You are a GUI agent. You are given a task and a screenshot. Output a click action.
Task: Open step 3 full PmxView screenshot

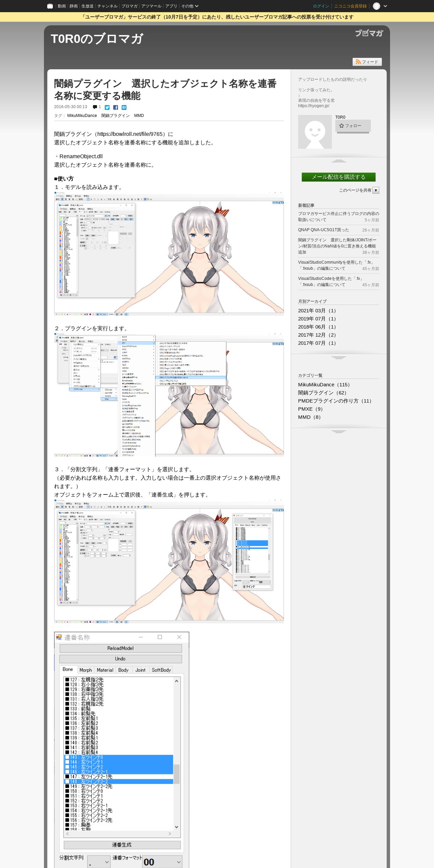pos(169,561)
